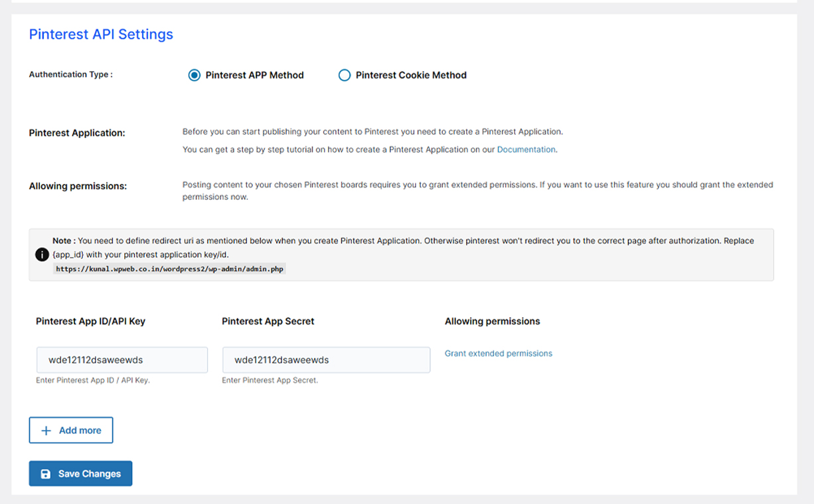
Task: Click the Pinterest App ID/API Key field label
Action: pyautogui.click(x=90, y=321)
